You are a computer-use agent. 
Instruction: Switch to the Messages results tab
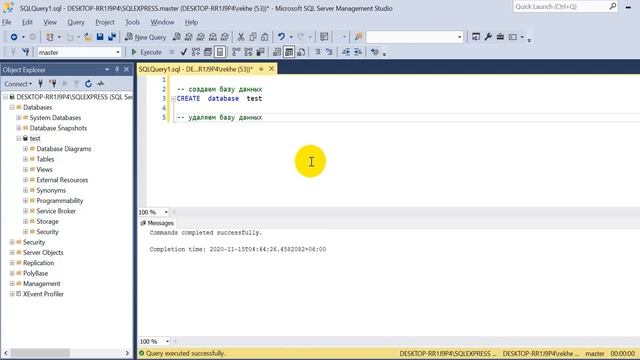(x=157, y=223)
